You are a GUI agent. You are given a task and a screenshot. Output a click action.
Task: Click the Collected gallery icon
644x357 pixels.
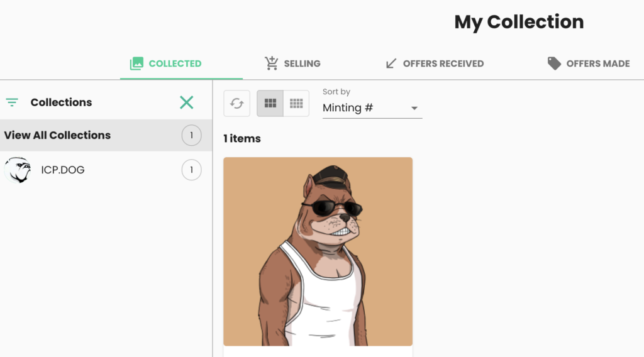[x=136, y=63]
